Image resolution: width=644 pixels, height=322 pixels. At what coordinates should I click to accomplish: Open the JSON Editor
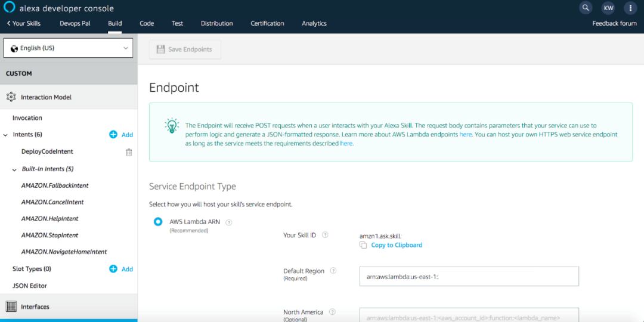30,286
